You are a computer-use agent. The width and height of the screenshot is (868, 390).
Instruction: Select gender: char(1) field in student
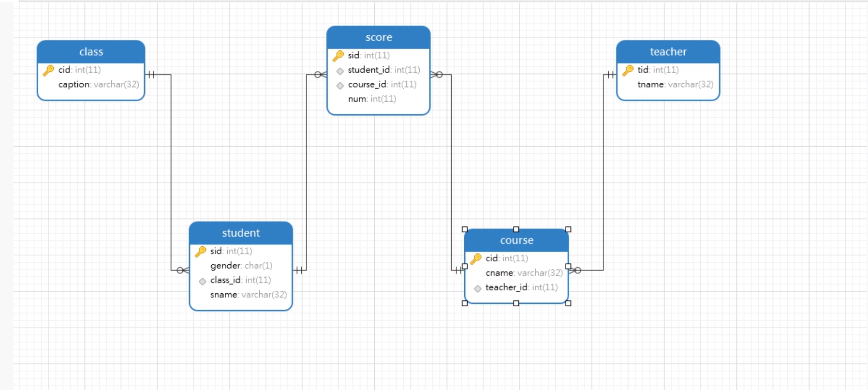241,266
